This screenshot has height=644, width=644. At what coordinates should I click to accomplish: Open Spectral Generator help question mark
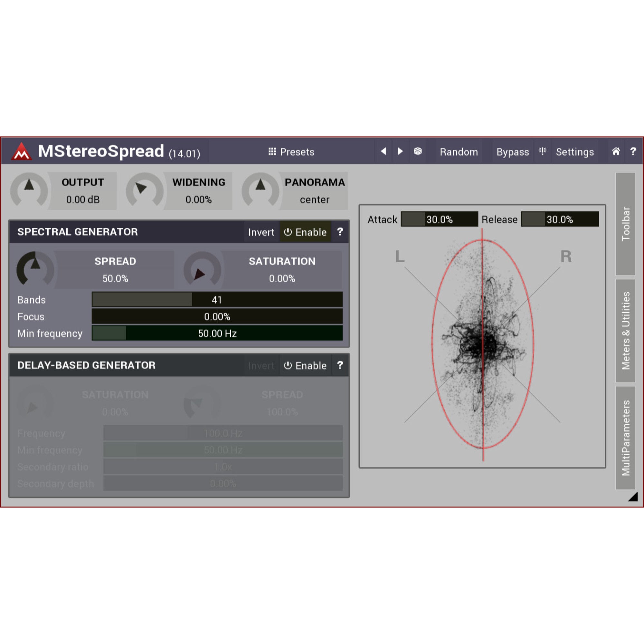340,232
